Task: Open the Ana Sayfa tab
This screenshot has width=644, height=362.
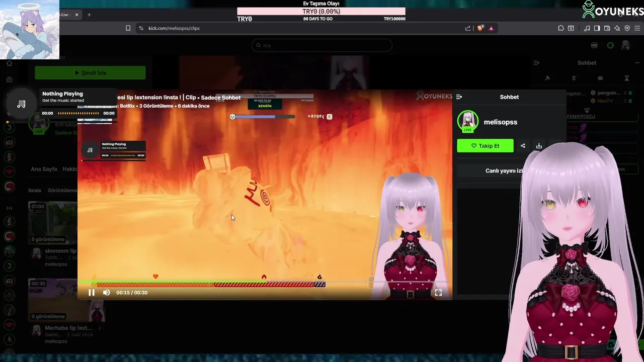Action: (x=44, y=169)
